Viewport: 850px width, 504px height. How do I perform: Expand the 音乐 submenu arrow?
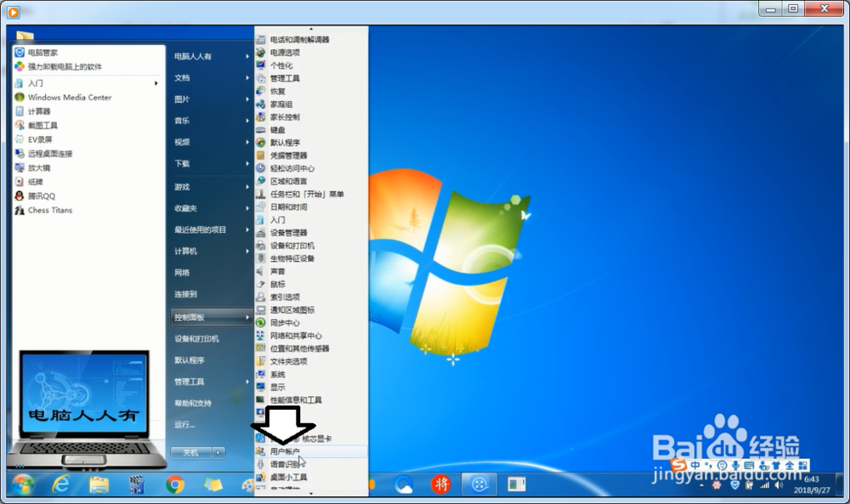tap(247, 121)
